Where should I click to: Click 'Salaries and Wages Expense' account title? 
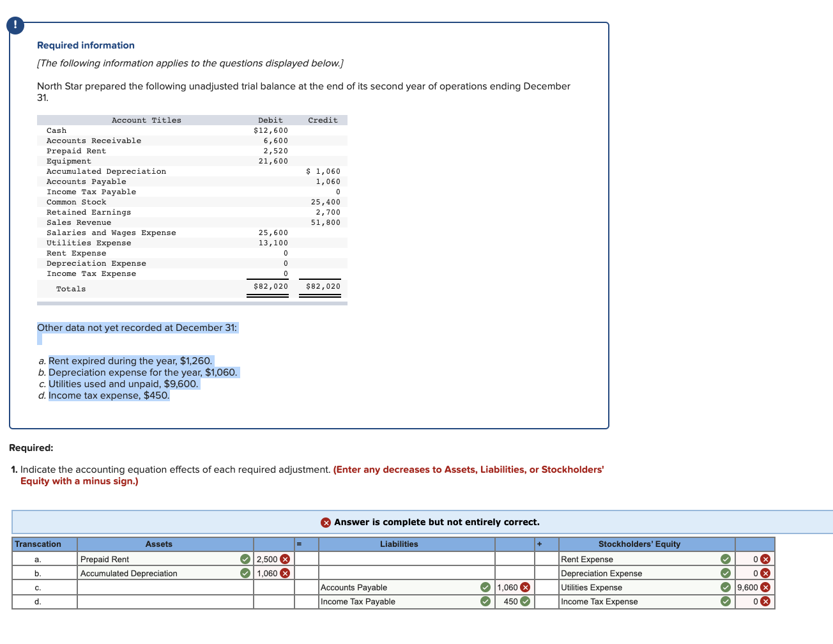click(x=111, y=233)
